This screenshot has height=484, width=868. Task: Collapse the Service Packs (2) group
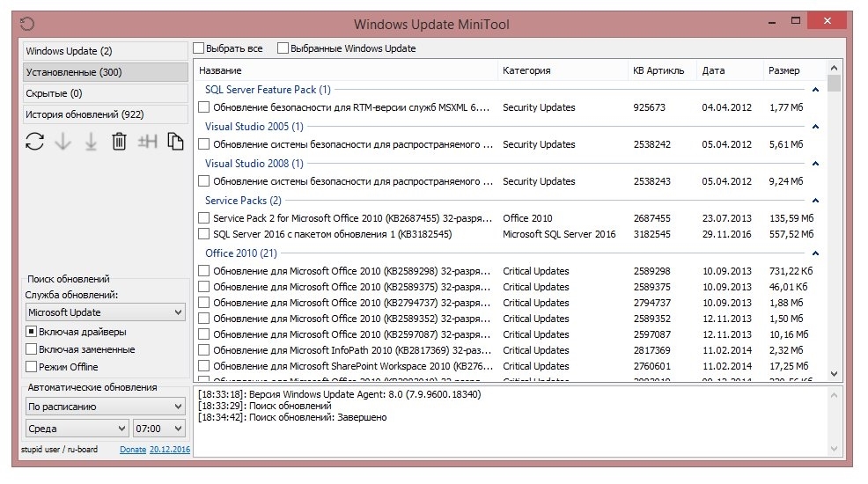pyautogui.click(x=815, y=201)
